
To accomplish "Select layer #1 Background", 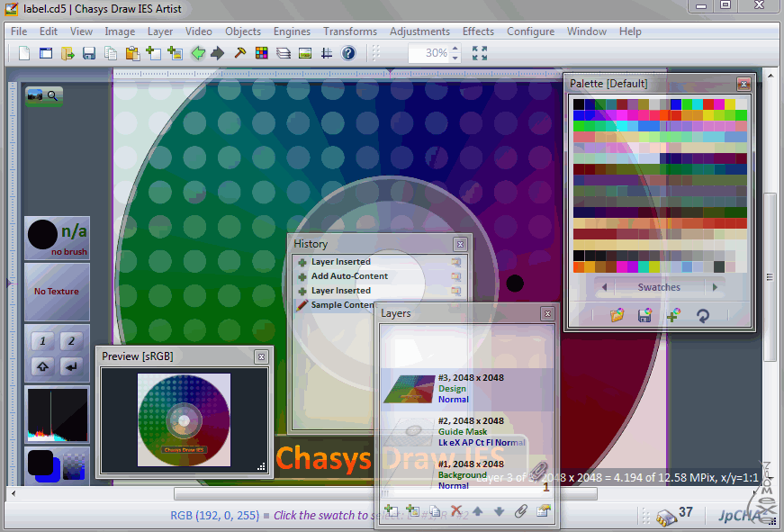I will [x=467, y=474].
